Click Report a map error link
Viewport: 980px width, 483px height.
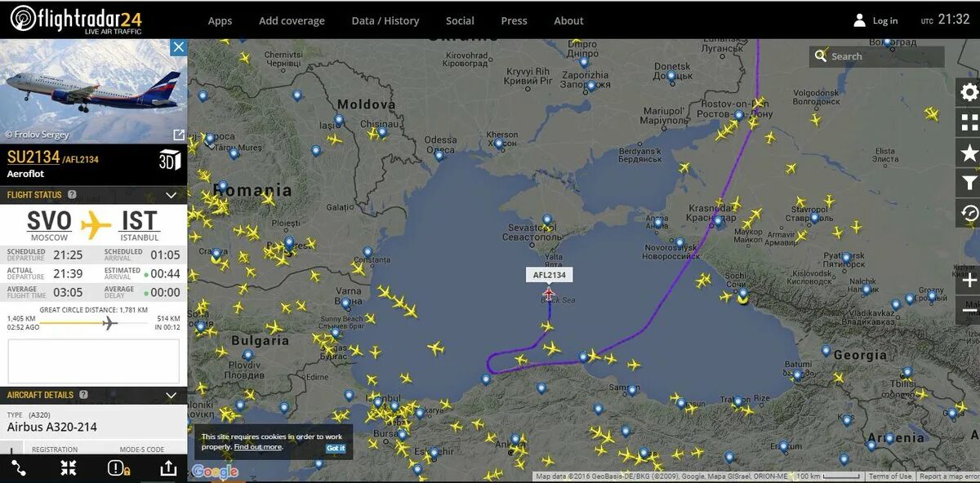tap(948, 476)
